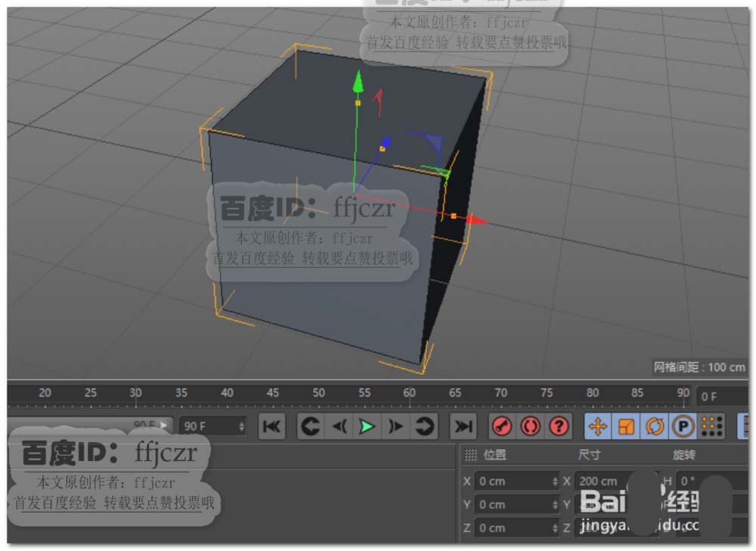Click frame 30 on the timeline ruler
The height and width of the screenshot is (551, 756).
coord(135,393)
